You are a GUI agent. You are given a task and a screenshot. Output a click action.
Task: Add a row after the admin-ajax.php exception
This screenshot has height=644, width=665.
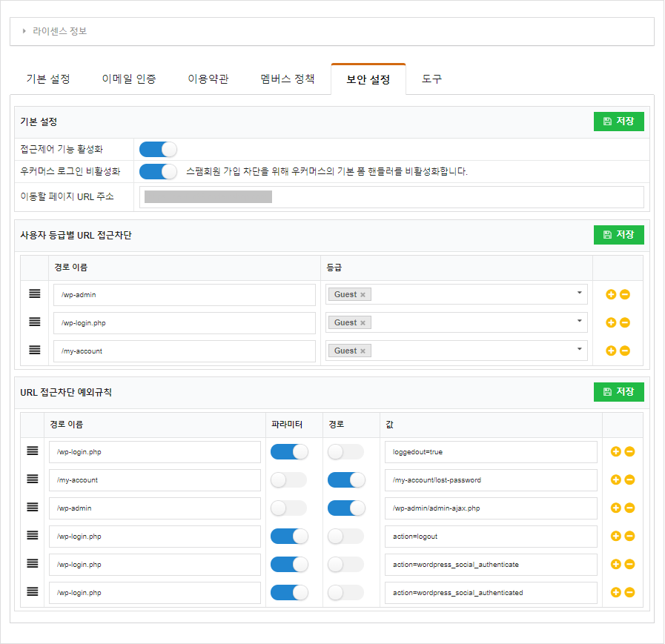coord(616,508)
